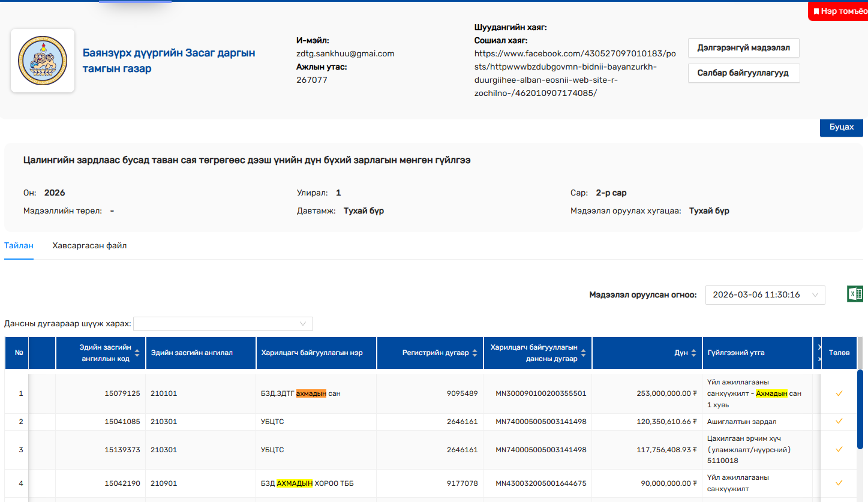
Task: Switch to the Тайлан tab
Action: (19, 246)
